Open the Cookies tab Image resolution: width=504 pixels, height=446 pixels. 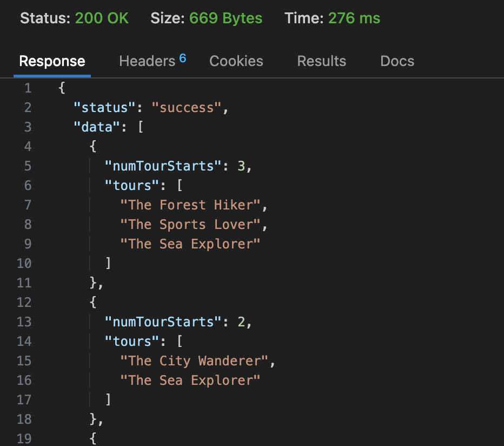236,62
